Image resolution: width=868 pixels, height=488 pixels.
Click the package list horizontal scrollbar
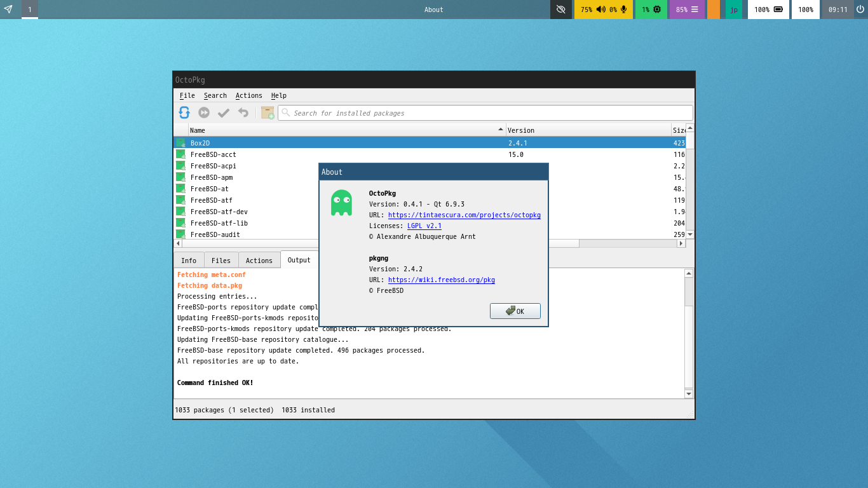(381, 243)
